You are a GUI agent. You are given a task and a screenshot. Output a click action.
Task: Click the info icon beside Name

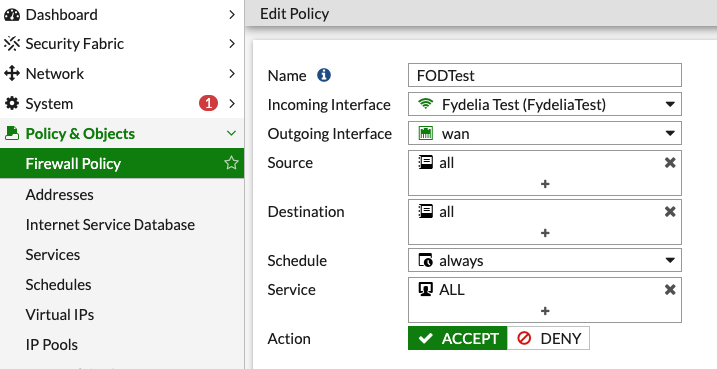click(x=324, y=75)
